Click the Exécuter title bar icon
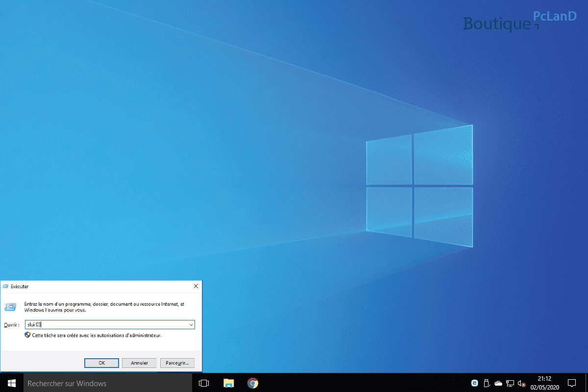Image resolution: width=588 pixels, height=392 pixels. (x=5, y=286)
